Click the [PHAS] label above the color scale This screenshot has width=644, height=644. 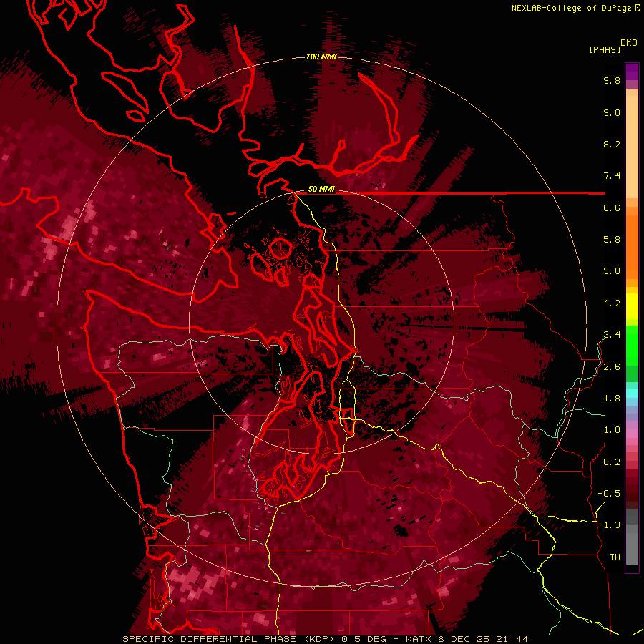(605, 50)
